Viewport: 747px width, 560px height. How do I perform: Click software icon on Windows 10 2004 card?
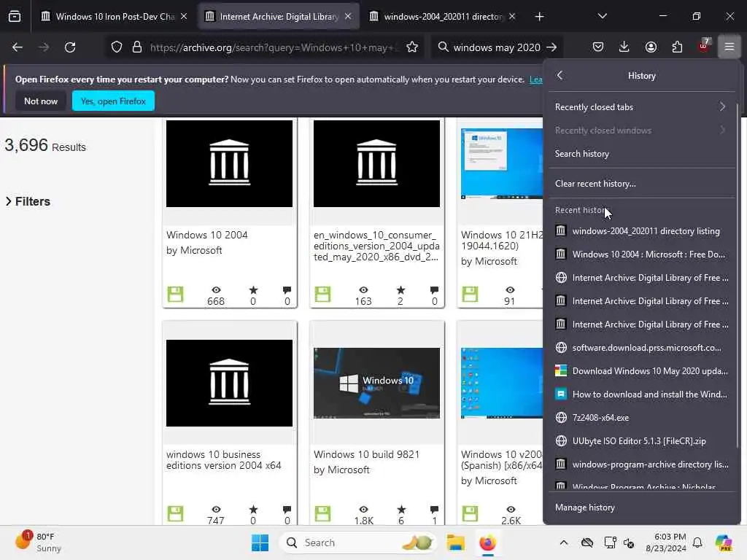click(175, 295)
